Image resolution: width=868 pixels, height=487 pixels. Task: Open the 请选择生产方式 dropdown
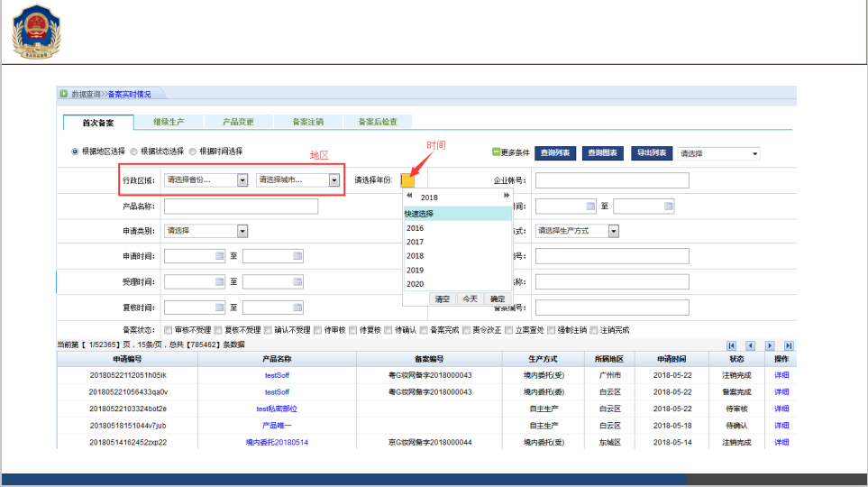(x=577, y=231)
